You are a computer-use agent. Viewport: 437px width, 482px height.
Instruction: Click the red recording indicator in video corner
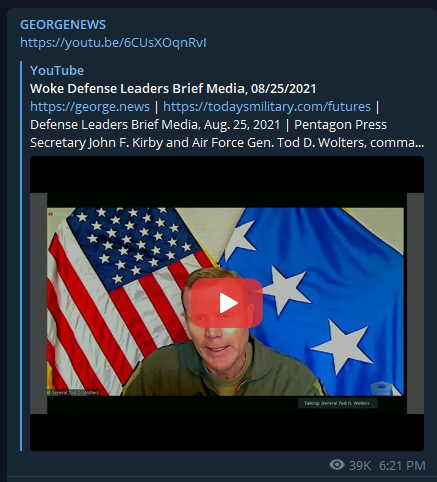pyautogui.click(x=50, y=214)
